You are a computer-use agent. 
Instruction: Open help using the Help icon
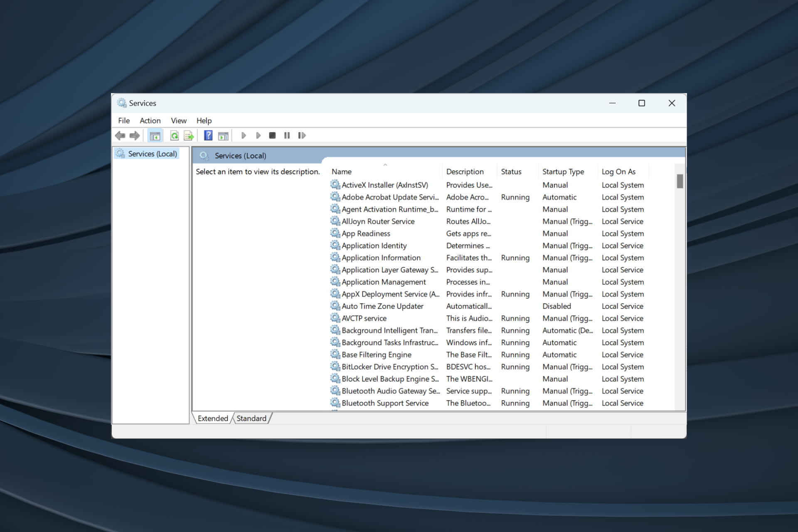tap(208, 135)
